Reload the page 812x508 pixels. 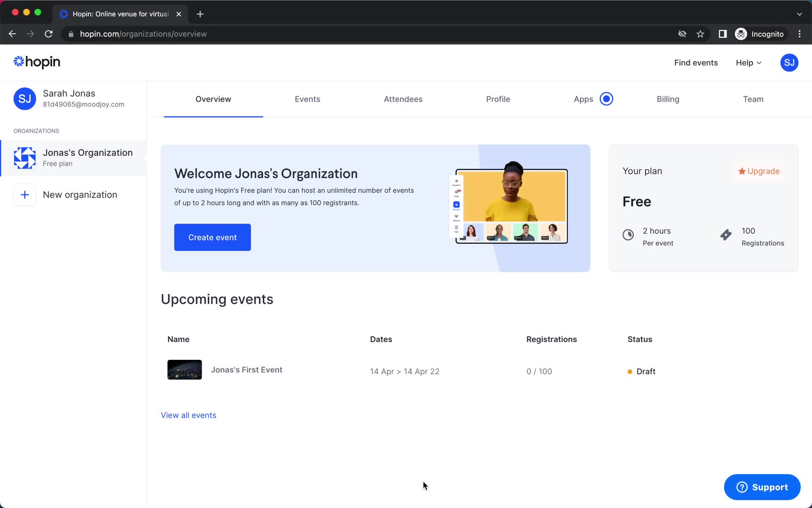pyautogui.click(x=49, y=34)
